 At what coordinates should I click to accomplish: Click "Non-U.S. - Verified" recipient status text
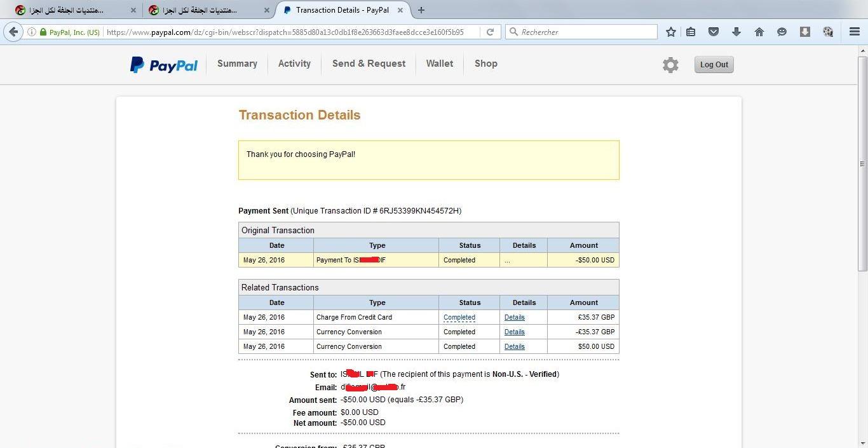click(524, 374)
